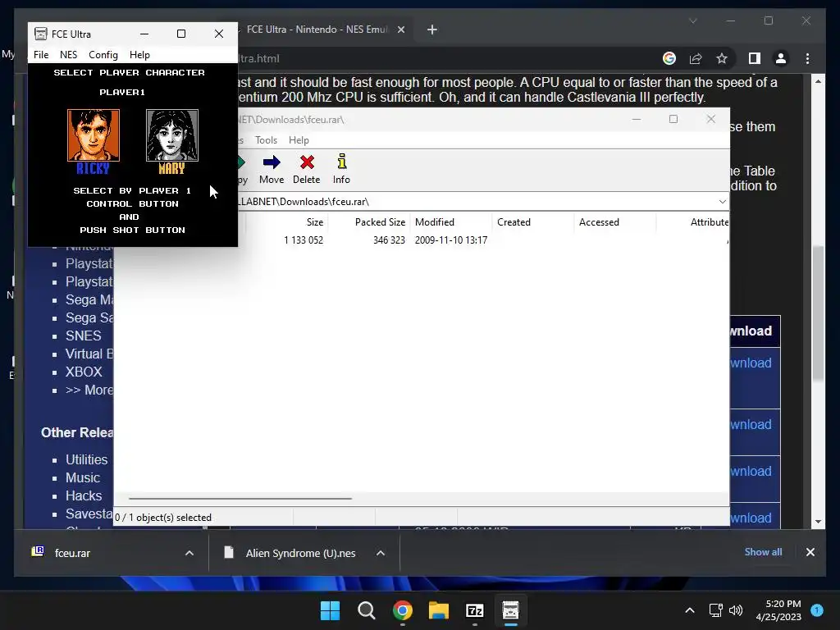Expand fceu.rar download options chevron
Viewport: 840px width, 630px height.
pyautogui.click(x=189, y=553)
